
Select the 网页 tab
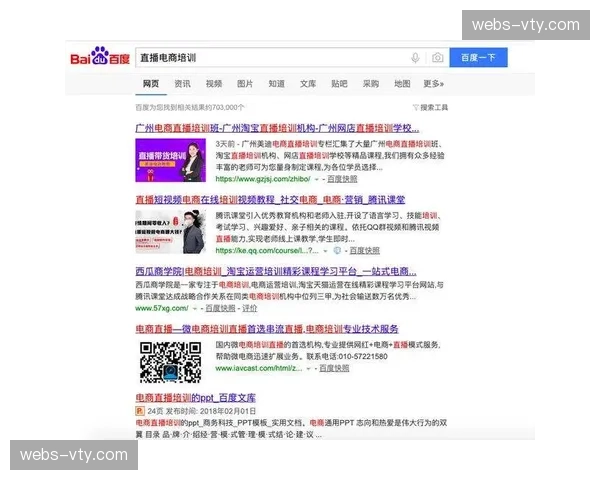coord(151,83)
